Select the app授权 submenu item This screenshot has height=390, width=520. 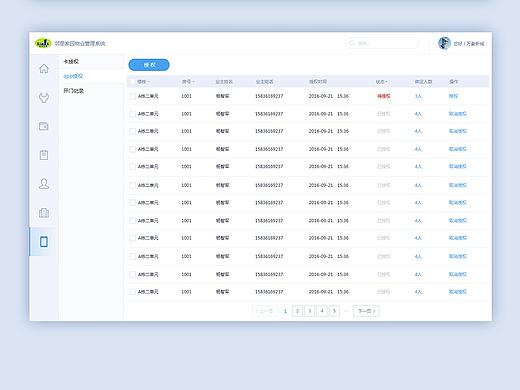click(x=73, y=76)
